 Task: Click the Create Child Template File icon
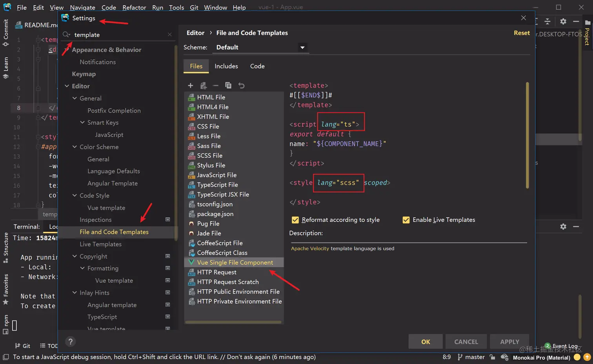pyautogui.click(x=203, y=86)
